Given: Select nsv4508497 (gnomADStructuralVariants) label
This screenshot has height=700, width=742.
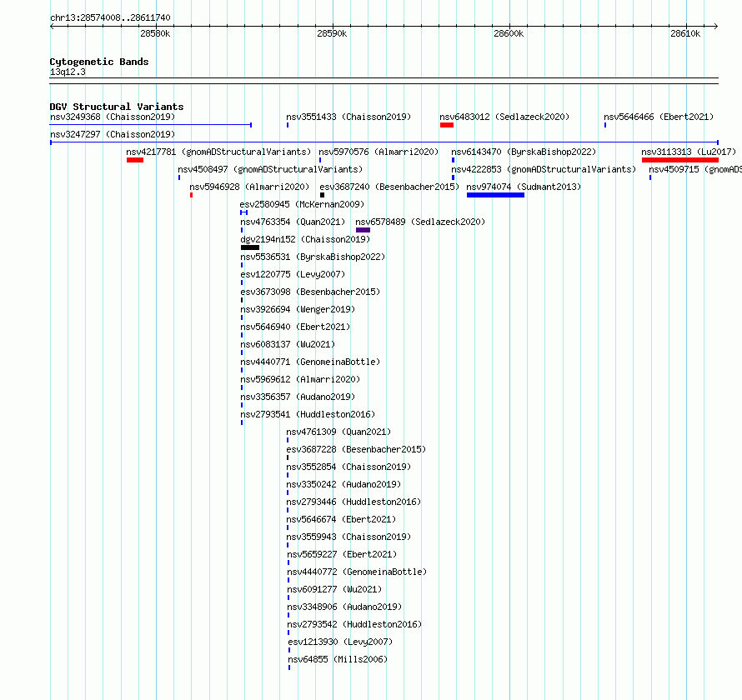Looking at the screenshot, I should pyautogui.click(x=270, y=169).
